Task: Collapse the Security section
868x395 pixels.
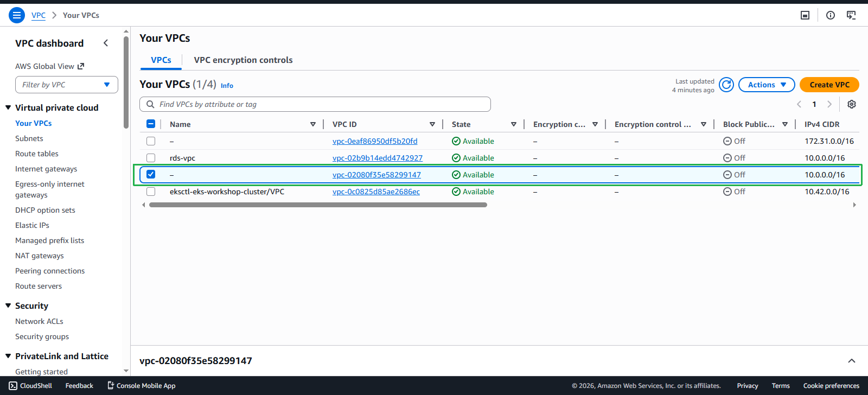Action: click(8, 305)
